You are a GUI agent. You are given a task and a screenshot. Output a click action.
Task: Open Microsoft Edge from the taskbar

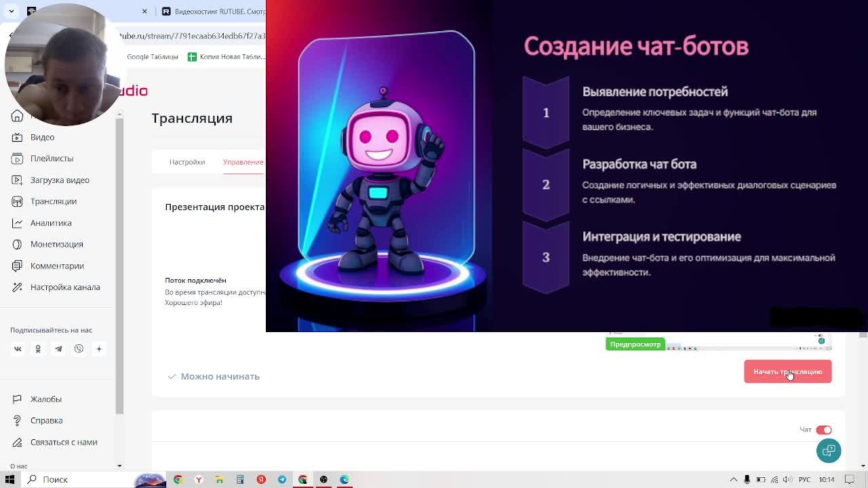tap(344, 479)
